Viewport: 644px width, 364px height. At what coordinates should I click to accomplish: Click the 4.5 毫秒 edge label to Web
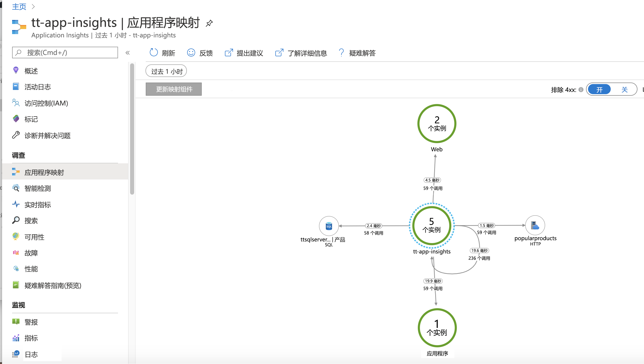point(432,180)
